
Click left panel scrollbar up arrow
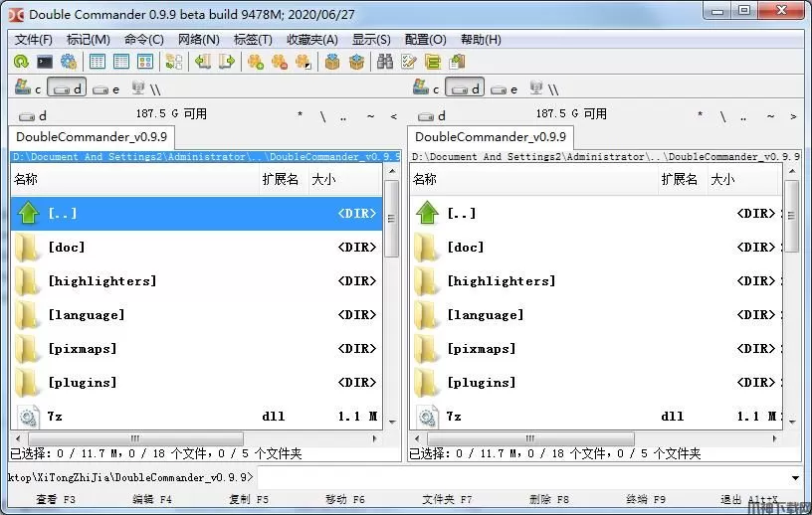392,171
